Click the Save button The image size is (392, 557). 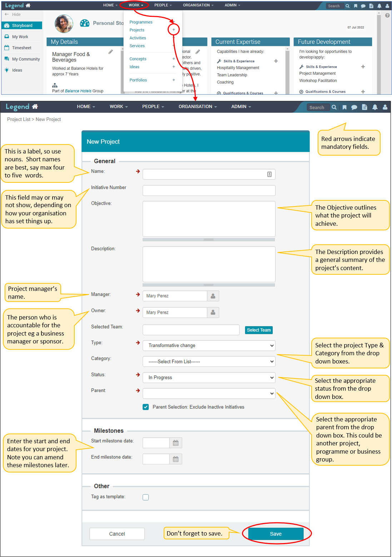tap(276, 534)
